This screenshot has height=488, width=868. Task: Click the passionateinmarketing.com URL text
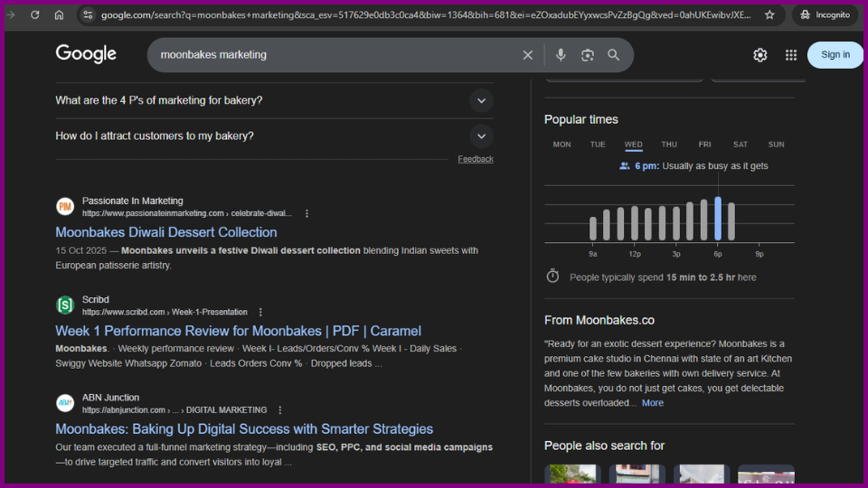coord(187,213)
